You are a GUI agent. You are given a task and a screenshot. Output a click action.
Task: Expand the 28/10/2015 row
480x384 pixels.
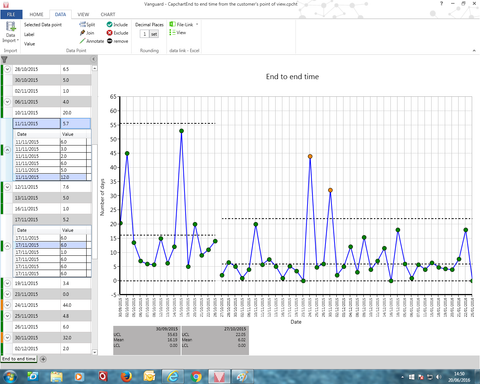(x=8, y=69)
